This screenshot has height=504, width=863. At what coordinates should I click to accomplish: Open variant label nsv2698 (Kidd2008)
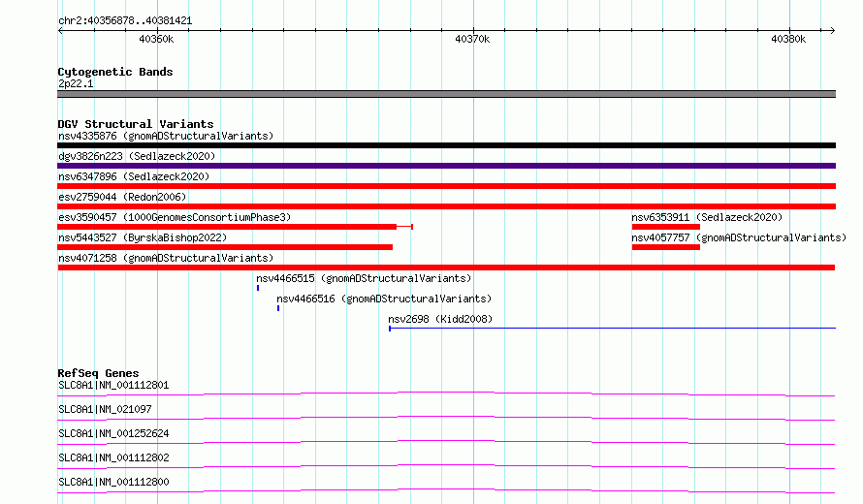tap(440, 319)
